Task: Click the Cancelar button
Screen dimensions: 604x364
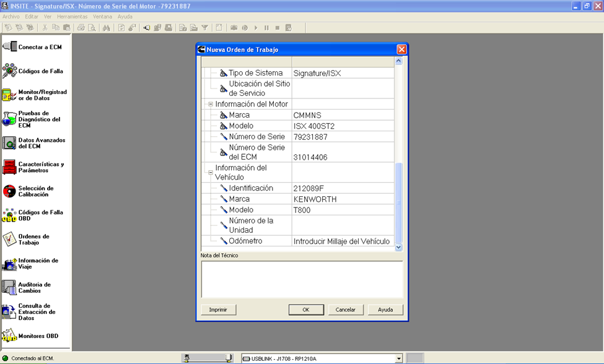Action: [345, 310]
